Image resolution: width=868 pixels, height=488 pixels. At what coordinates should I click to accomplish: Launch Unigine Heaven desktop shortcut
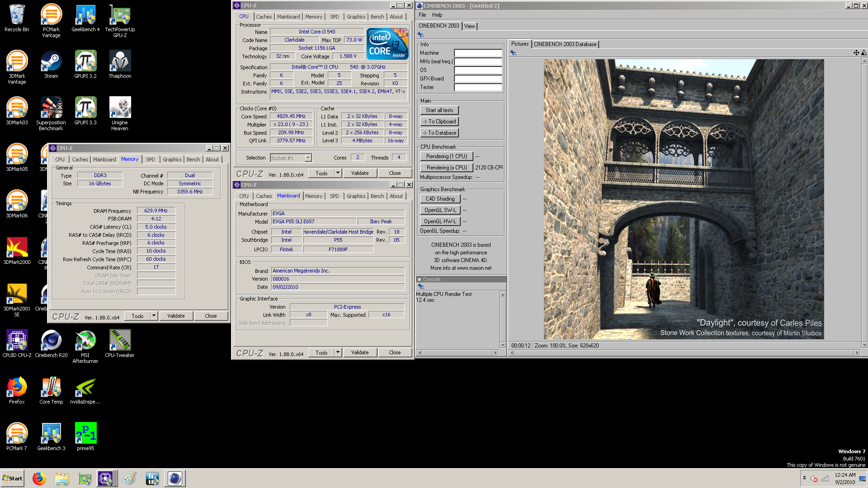(x=120, y=114)
